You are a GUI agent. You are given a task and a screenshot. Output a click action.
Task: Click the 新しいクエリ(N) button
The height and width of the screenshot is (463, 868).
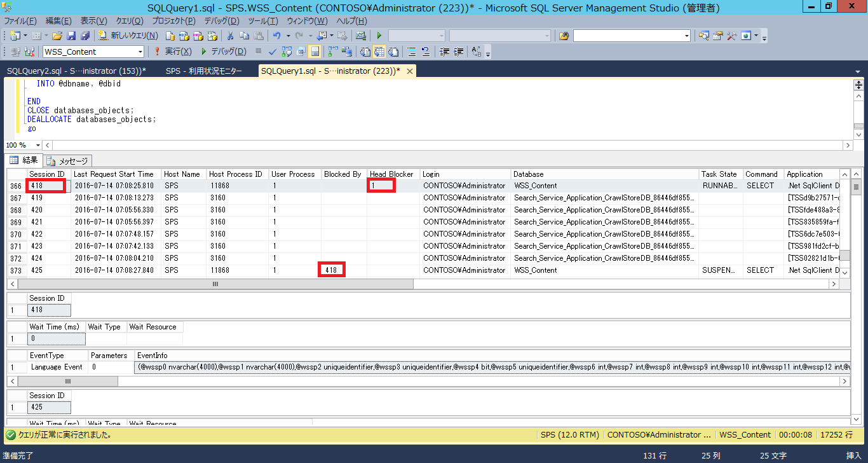[x=130, y=36]
